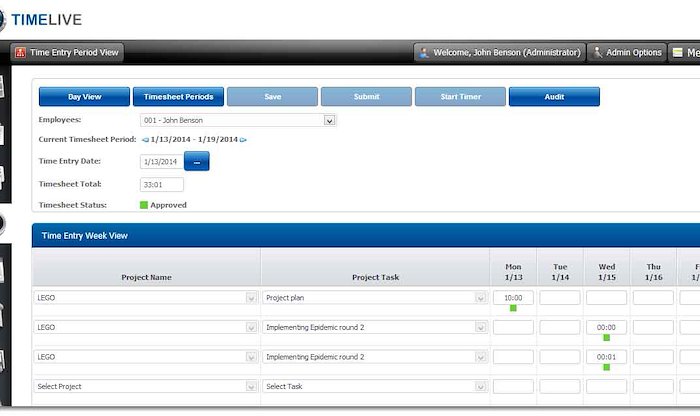Image resolution: width=700 pixels, height=416 pixels.
Task: Switch to Day View
Action: [84, 97]
